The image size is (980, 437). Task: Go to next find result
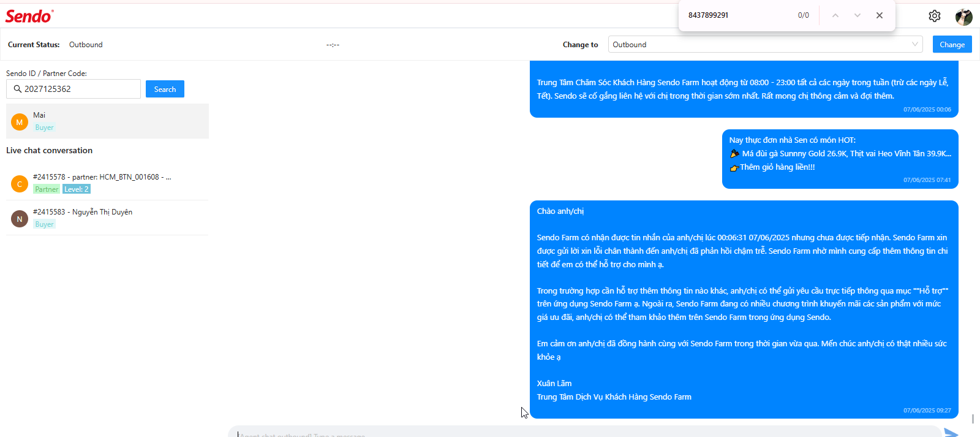[x=857, y=15]
